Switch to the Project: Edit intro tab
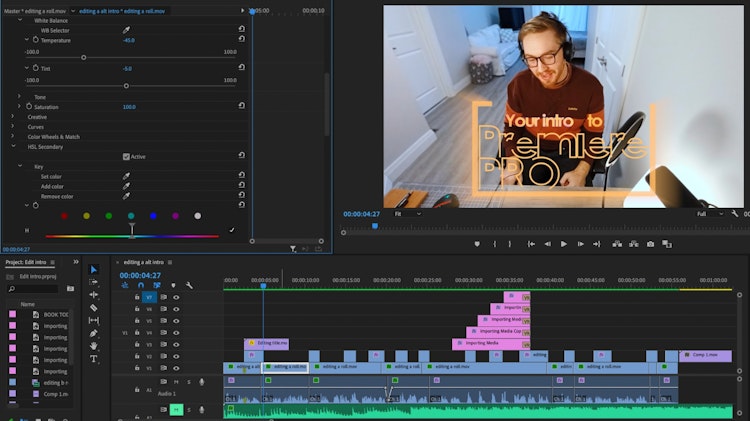 (28, 262)
